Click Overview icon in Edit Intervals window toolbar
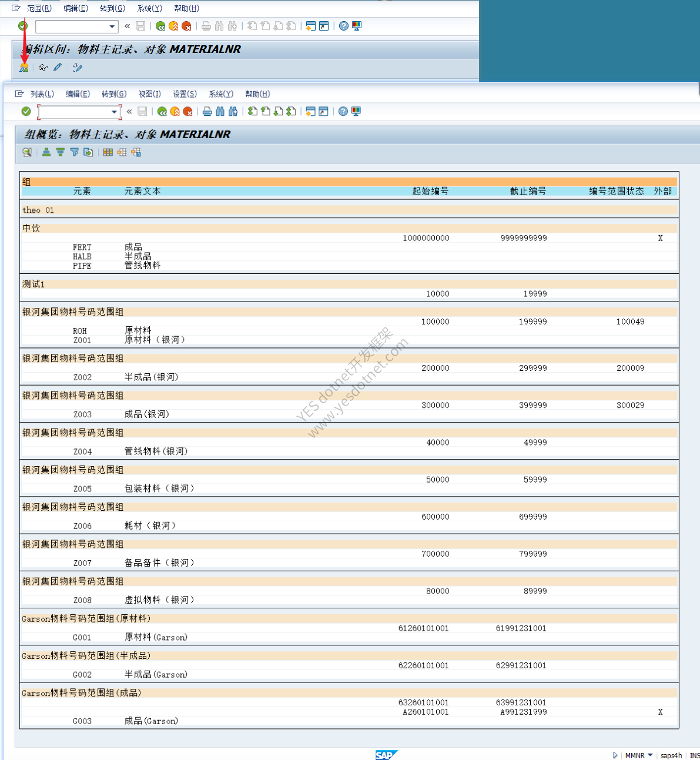 (24, 68)
